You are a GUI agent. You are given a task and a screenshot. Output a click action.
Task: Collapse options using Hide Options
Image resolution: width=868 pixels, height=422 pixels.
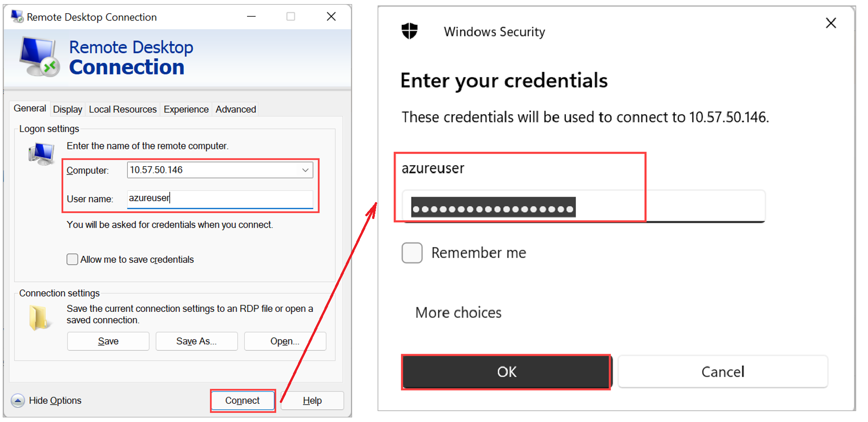tap(55, 400)
